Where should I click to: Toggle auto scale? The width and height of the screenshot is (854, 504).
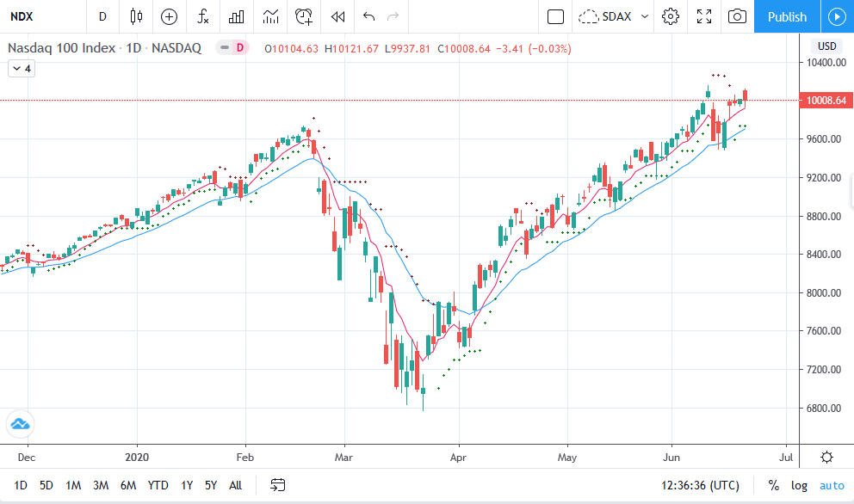click(832, 485)
